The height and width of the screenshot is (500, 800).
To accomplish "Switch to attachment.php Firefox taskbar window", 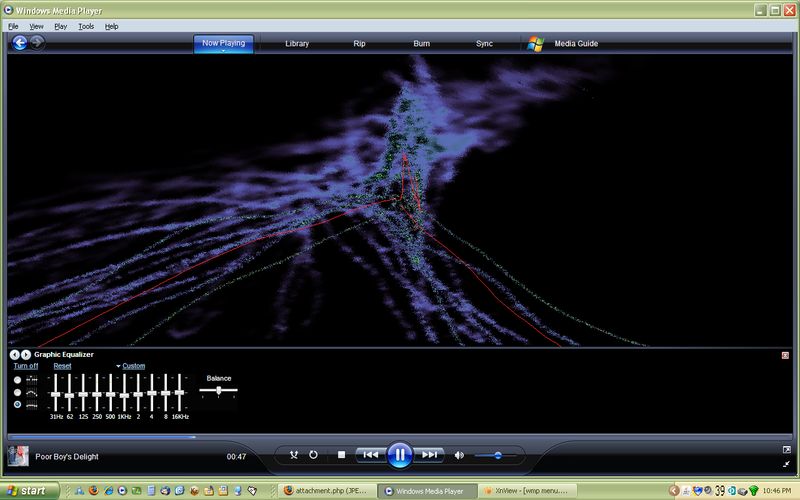I will click(x=328, y=491).
